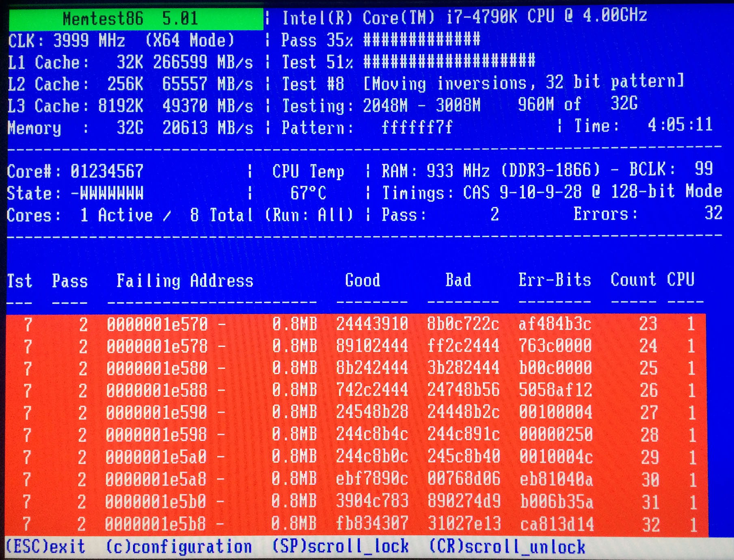Select the Pattern value ffffff7f
The image size is (734, 560).
(417, 128)
